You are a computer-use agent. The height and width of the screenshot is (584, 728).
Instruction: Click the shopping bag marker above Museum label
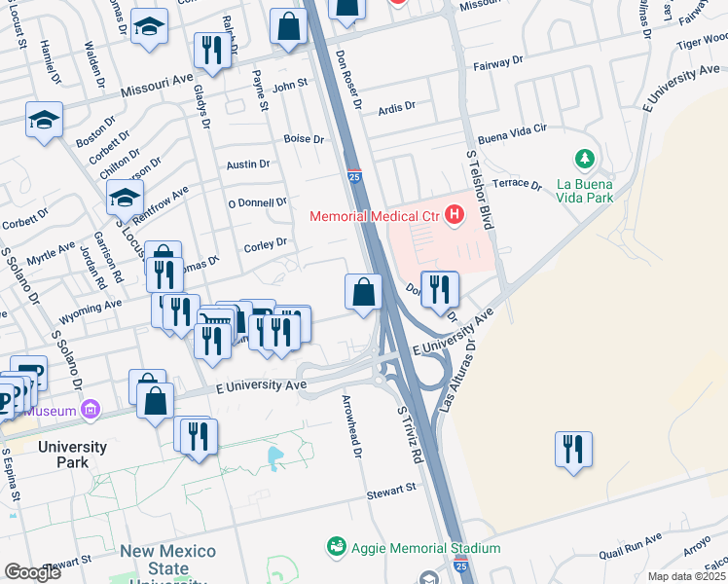pos(155,403)
